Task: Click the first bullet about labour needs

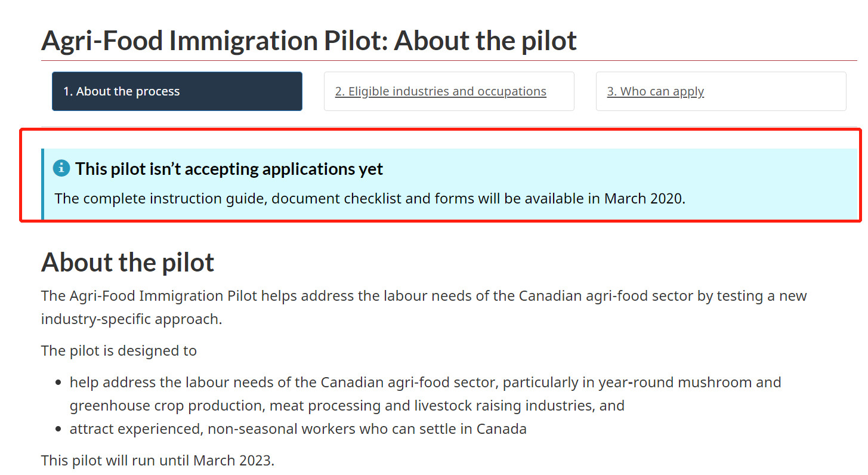Action: pyautogui.click(x=425, y=382)
